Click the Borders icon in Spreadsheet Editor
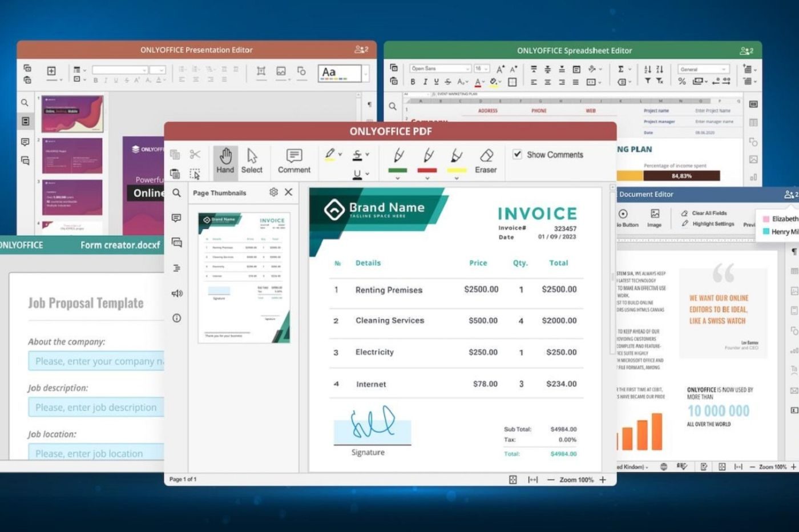Viewport: 799px width, 532px height. (x=513, y=82)
